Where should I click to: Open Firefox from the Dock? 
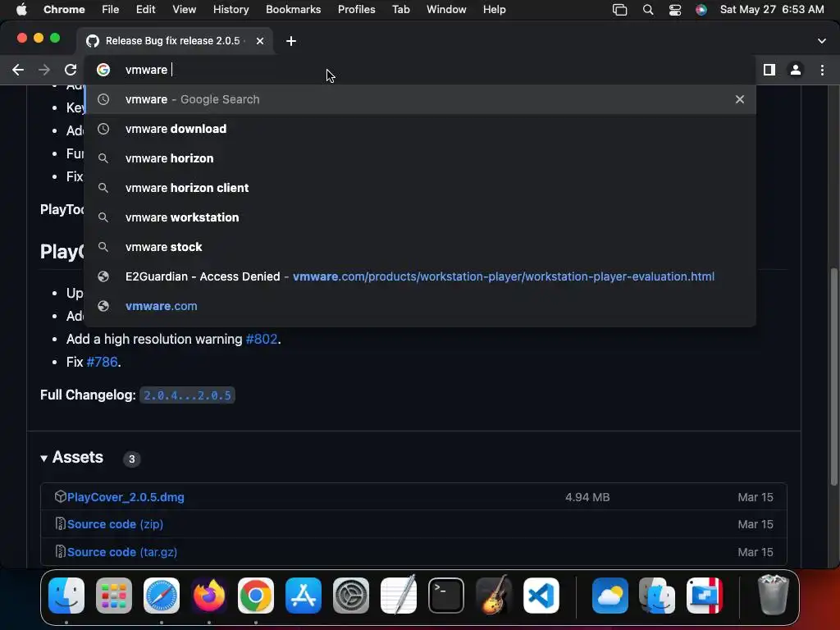(208, 596)
